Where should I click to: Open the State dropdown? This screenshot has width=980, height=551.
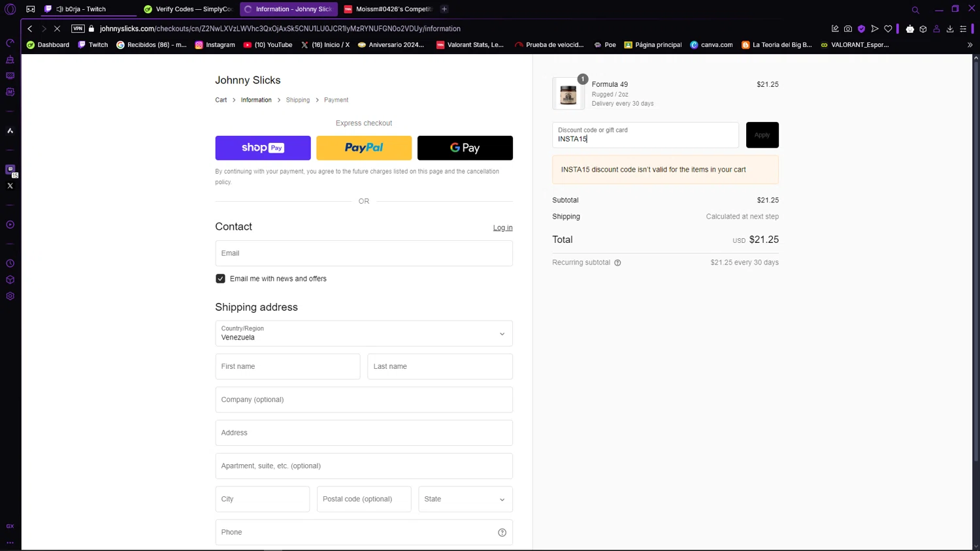[465, 499]
